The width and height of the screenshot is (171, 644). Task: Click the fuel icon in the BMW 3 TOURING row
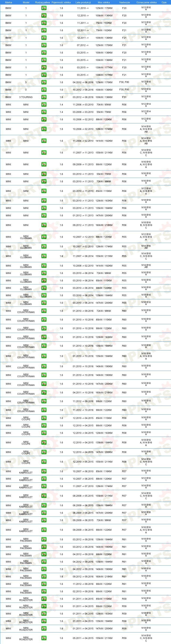pyautogui.click(x=44, y=97)
